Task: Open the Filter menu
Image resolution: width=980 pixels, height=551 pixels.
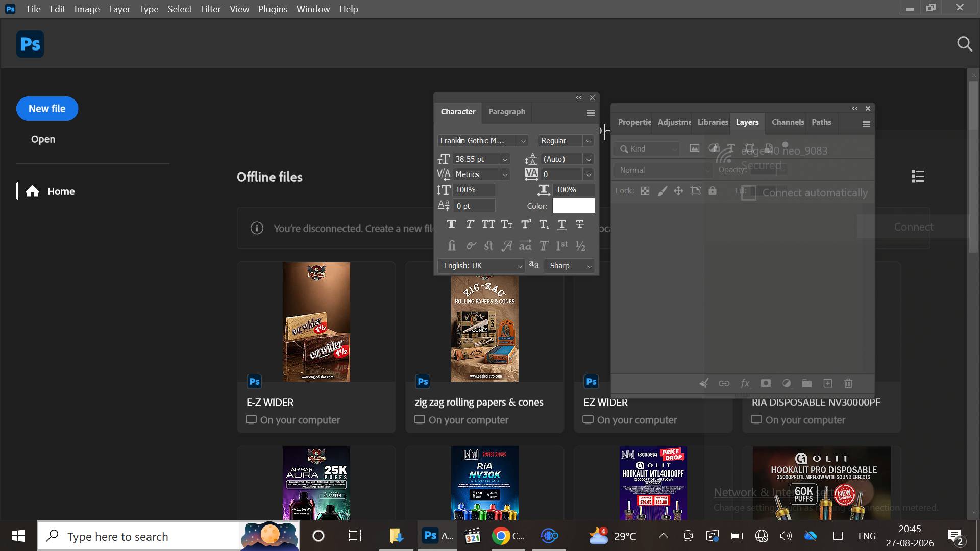Action: coord(210,9)
